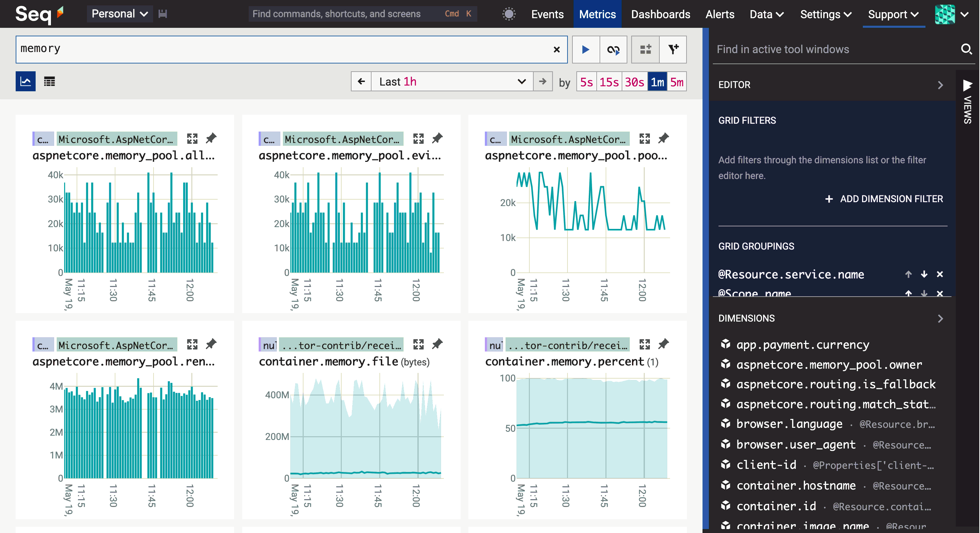
Task: Open the Last 1h time range dropdown
Action: point(452,82)
